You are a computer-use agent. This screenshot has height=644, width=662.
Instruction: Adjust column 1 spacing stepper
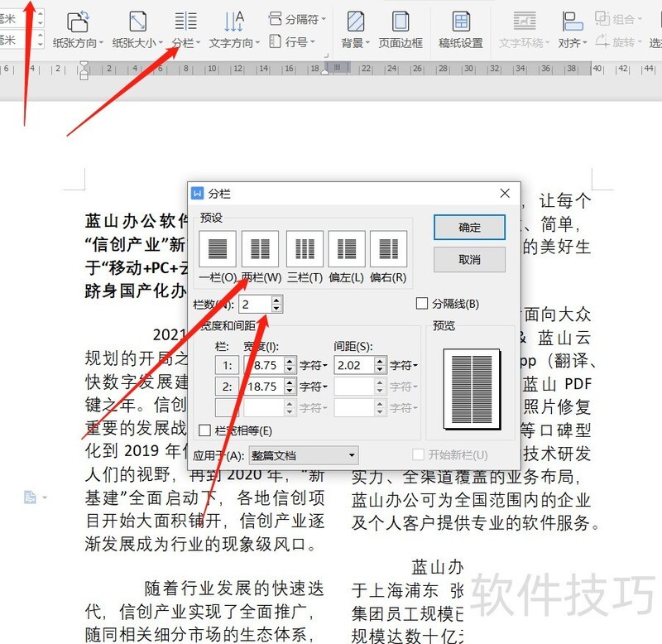click(380, 365)
